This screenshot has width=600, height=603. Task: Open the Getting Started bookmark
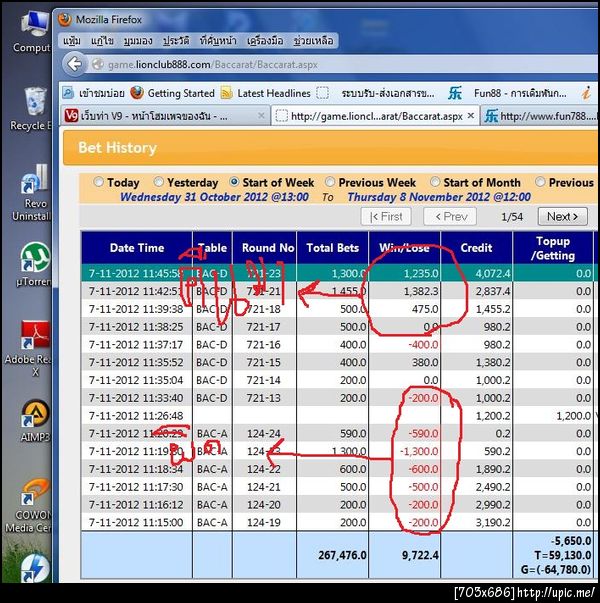172,93
